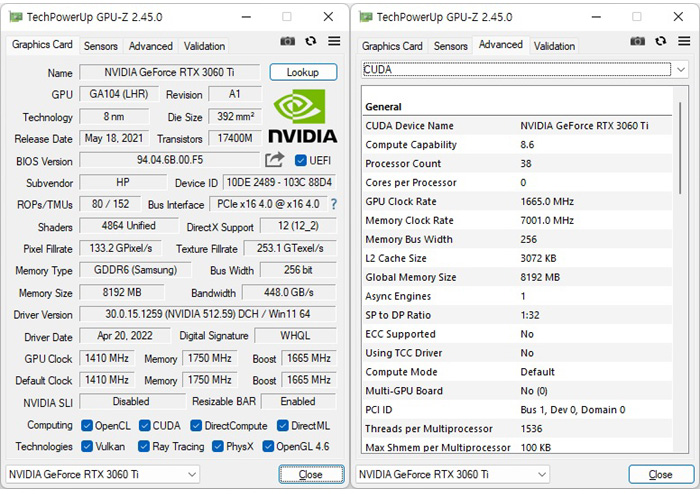
Task: Select the CUDA Device Name row
Action: click(x=518, y=126)
